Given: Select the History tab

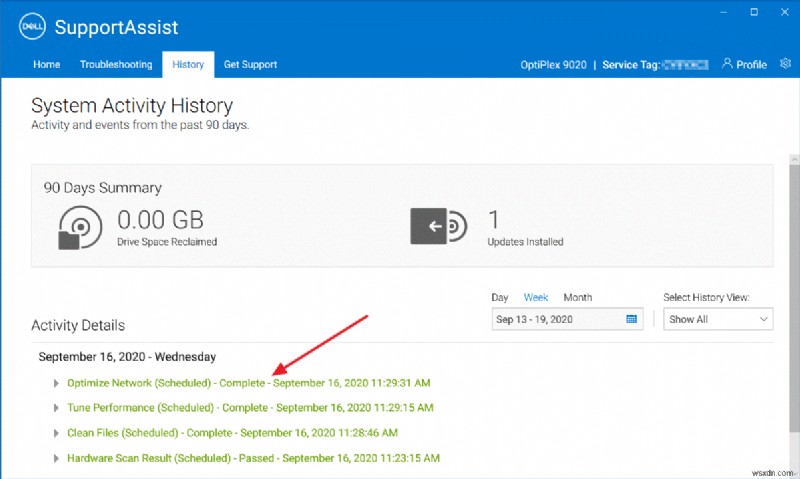Looking at the screenshot, I should [188, 64].
